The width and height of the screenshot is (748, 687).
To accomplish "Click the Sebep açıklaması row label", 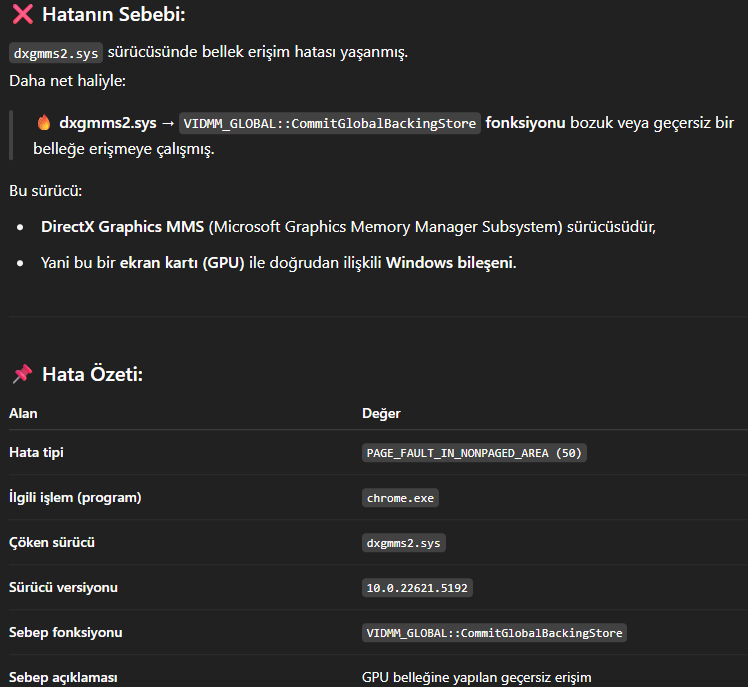I will pos(63,678).
